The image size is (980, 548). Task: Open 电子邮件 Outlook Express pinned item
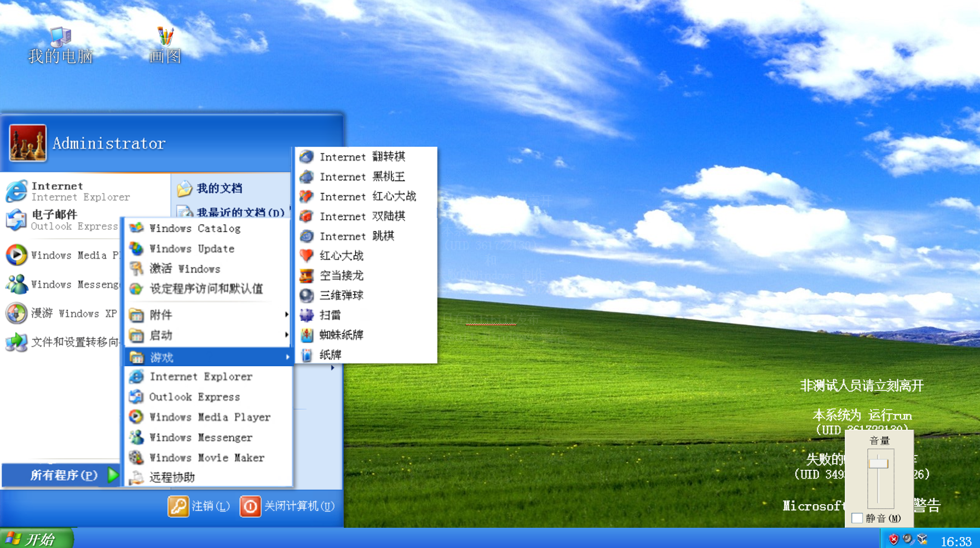coord(61,220)
